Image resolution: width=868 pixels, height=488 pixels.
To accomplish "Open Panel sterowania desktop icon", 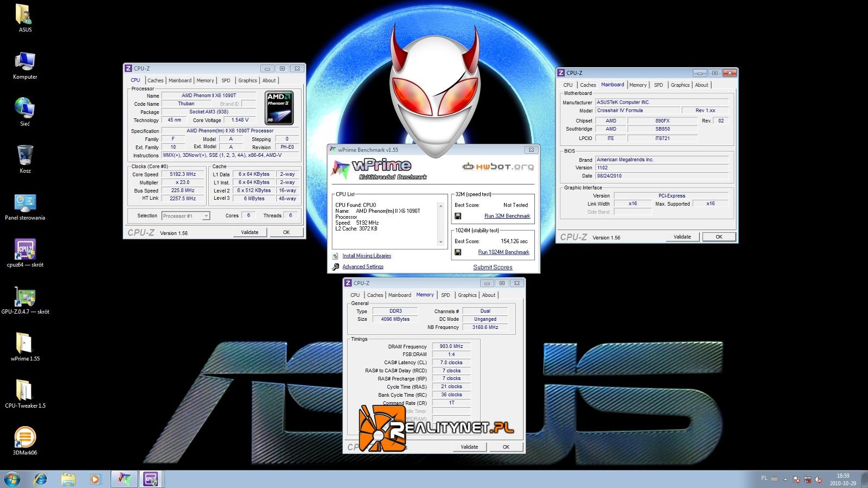I will coord(25,207).
